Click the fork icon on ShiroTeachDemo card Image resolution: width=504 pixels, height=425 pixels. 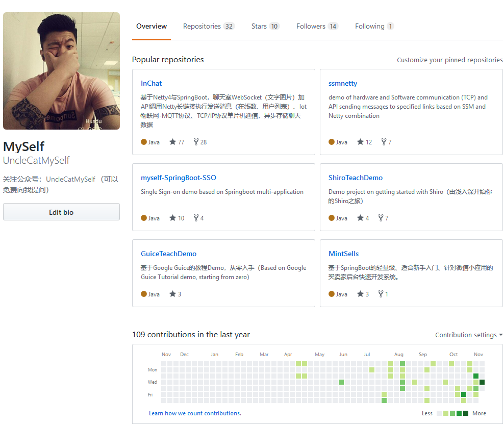coord(381,218)
